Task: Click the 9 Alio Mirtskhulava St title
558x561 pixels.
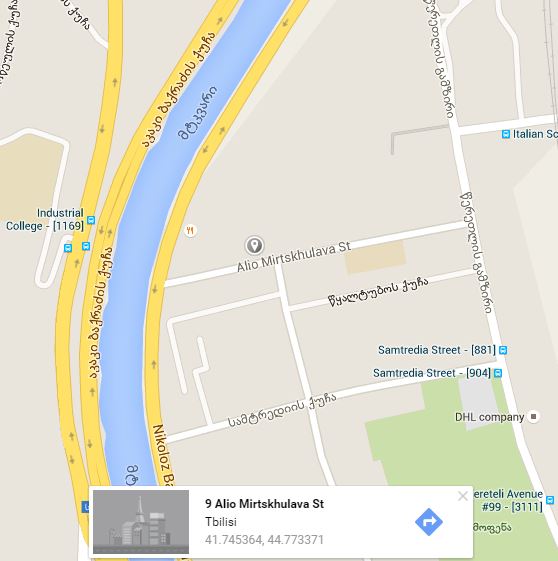Action: [264, 504]
